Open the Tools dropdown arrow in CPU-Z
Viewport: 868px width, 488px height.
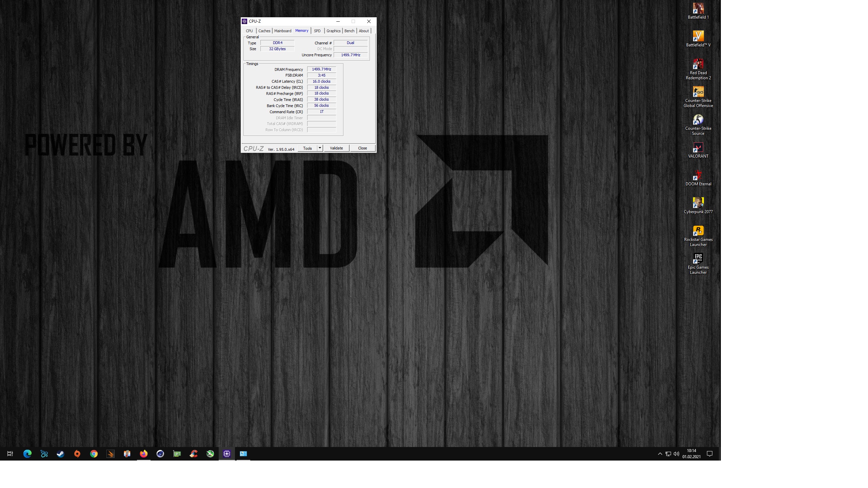pyautogui.click(x=319, y=148)
